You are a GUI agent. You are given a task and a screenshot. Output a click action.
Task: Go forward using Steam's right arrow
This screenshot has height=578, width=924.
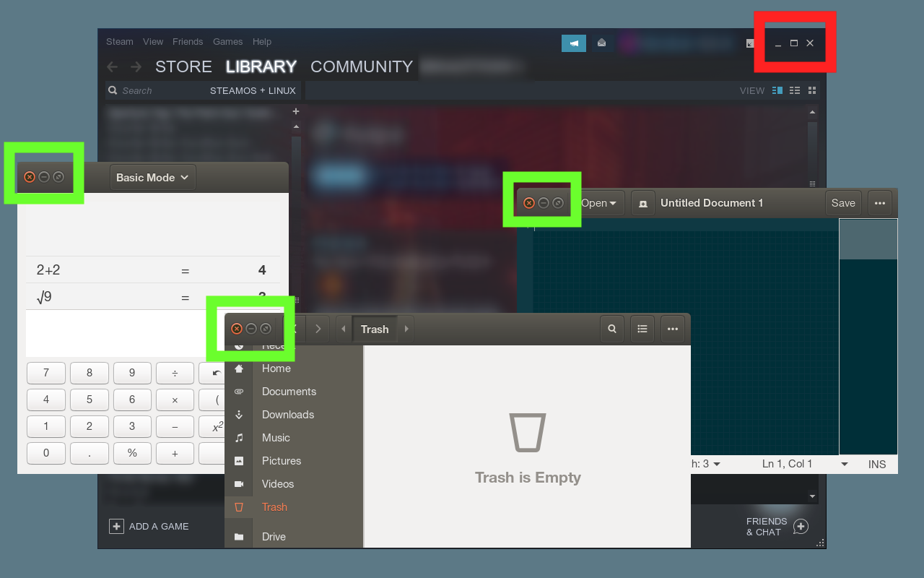click(136, 67)
